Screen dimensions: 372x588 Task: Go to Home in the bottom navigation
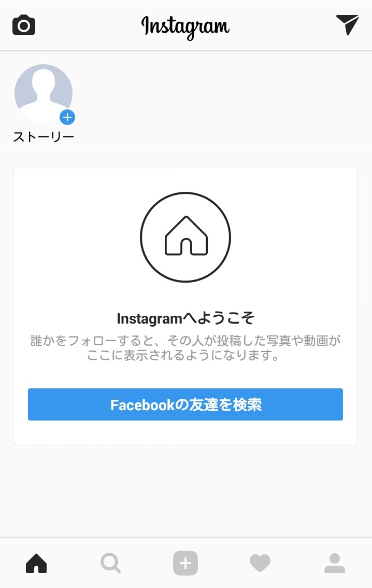pyautogui.click(x=36, y=563)
